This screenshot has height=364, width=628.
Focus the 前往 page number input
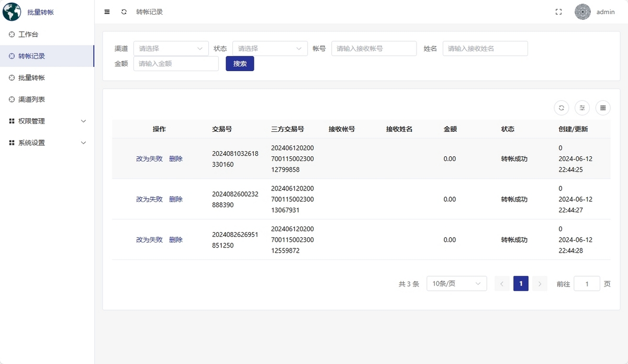pos(587,283)
